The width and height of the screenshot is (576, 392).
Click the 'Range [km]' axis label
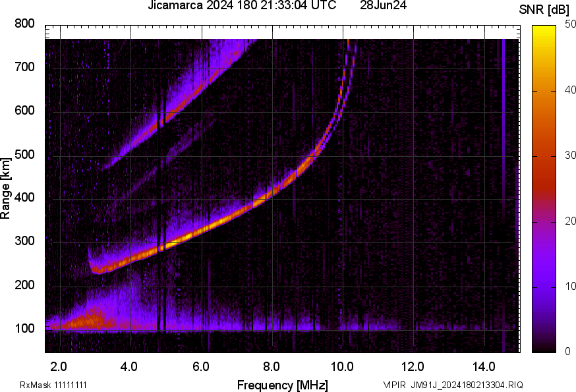point(5,188)
